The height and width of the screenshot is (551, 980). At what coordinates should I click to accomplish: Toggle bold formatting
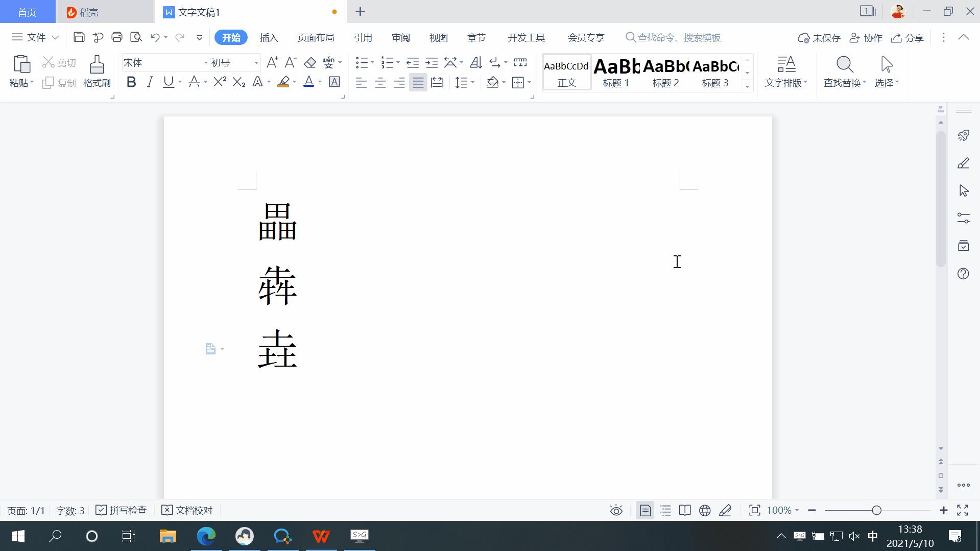click(x=131, y=82)
